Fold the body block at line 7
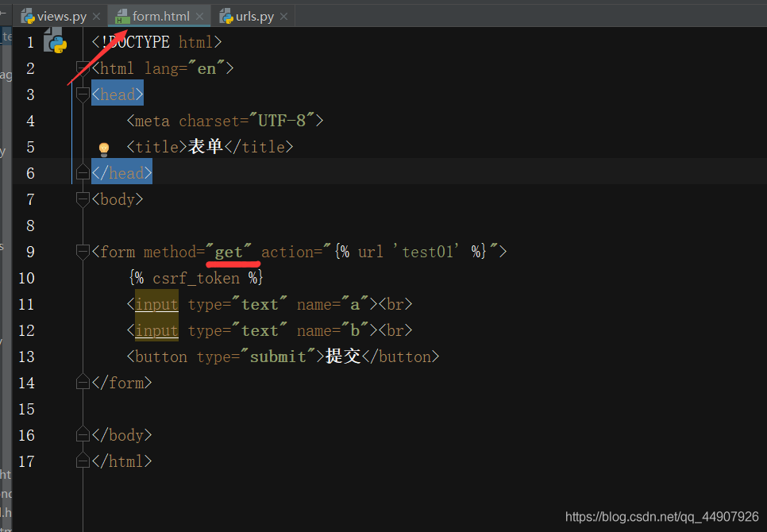This screenshot has height=532, width=767. [x=83, y=199]
